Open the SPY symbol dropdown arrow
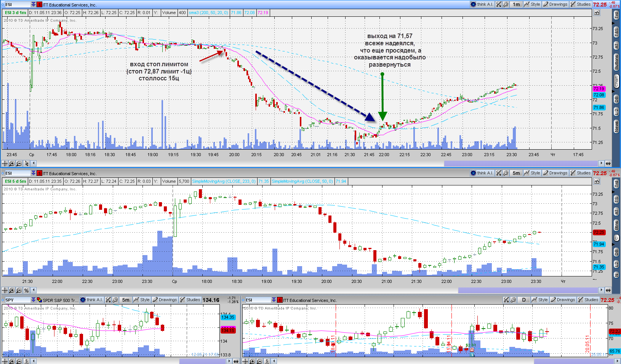 tap(34, 300)
